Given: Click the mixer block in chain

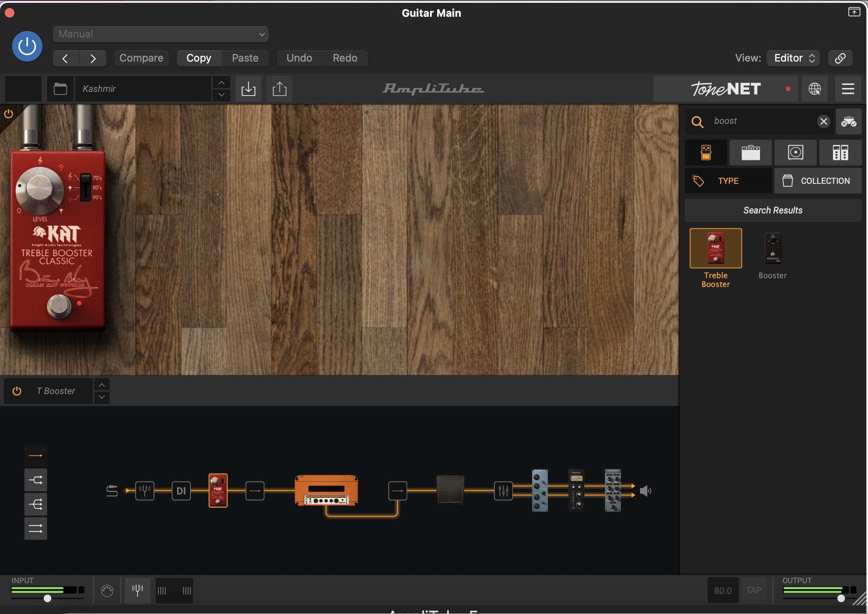Looking at the screenshot, I should (504, 490).
